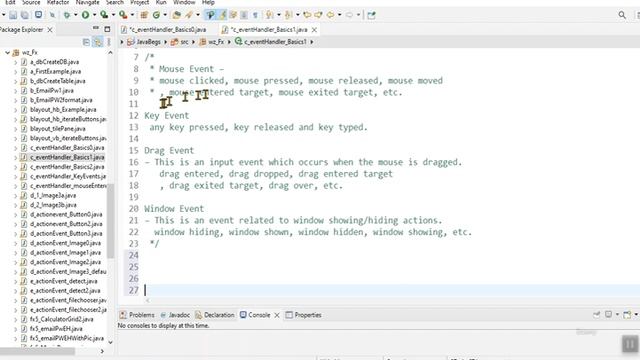This screenshot has width=640, height=360.
Task: Minimize the Package Explorer view
Action: pyautogui.click(x=96, y=29)
